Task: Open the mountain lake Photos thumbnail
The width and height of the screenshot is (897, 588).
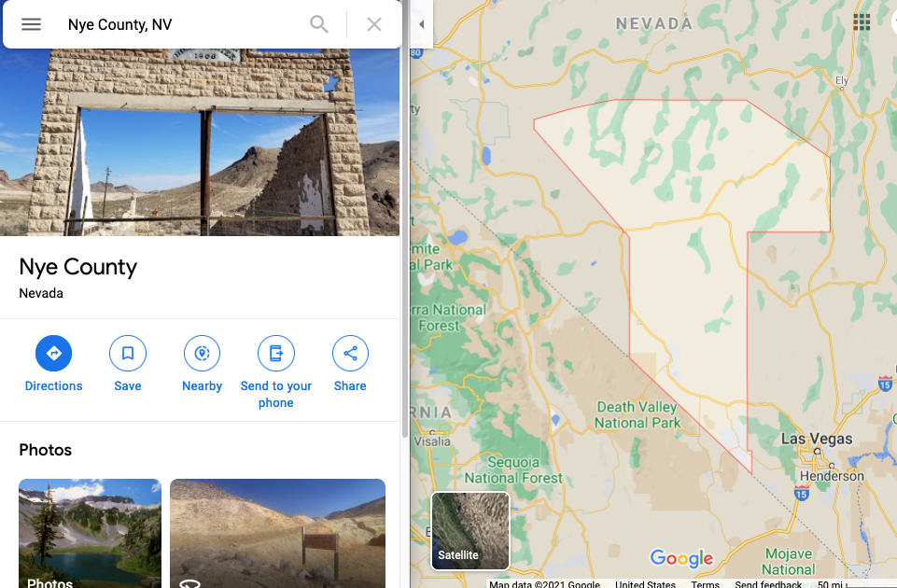Action: point(90,533)
